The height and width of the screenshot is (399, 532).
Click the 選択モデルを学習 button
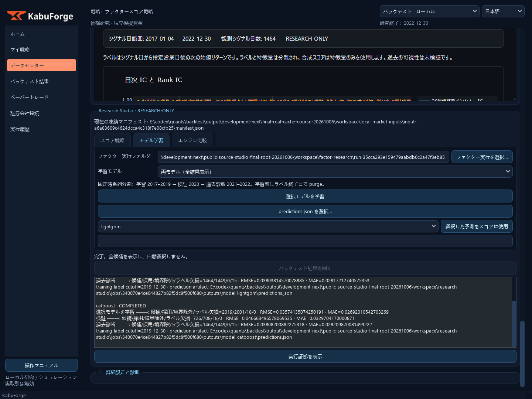click(305, 196)
